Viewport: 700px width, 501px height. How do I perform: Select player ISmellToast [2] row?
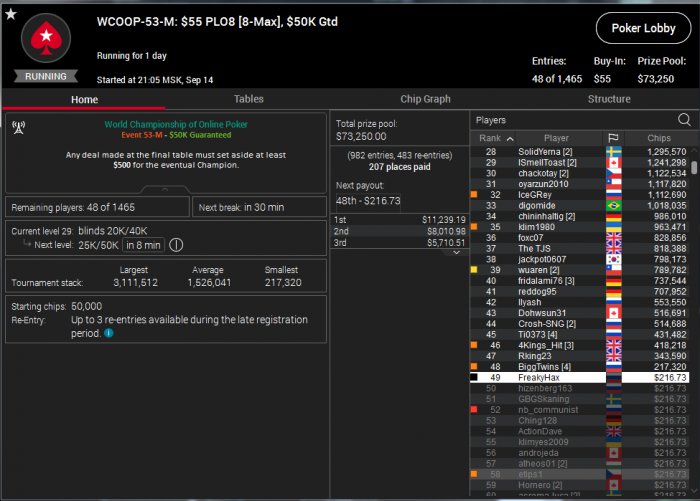coord(579,163)
